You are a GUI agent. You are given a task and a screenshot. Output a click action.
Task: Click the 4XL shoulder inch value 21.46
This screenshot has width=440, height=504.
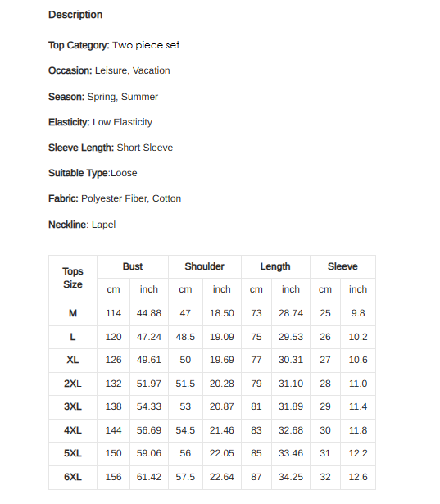pos(222,430)
